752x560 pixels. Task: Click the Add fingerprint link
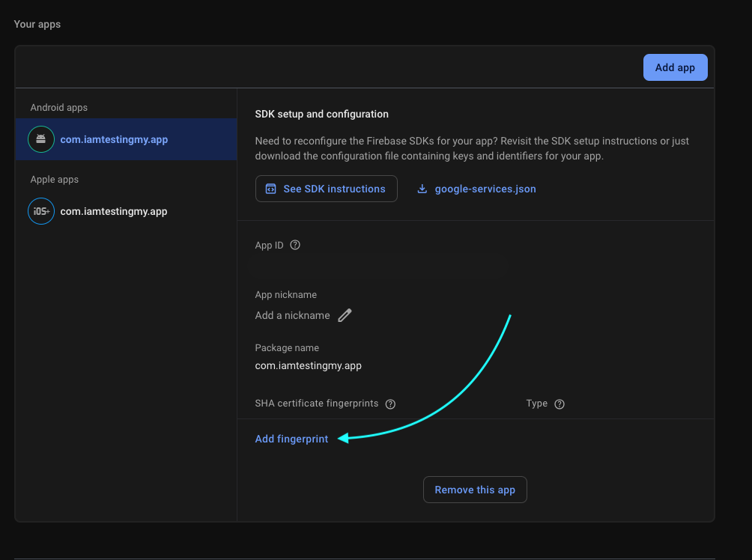pyautogui.click(x=291, y=439)
